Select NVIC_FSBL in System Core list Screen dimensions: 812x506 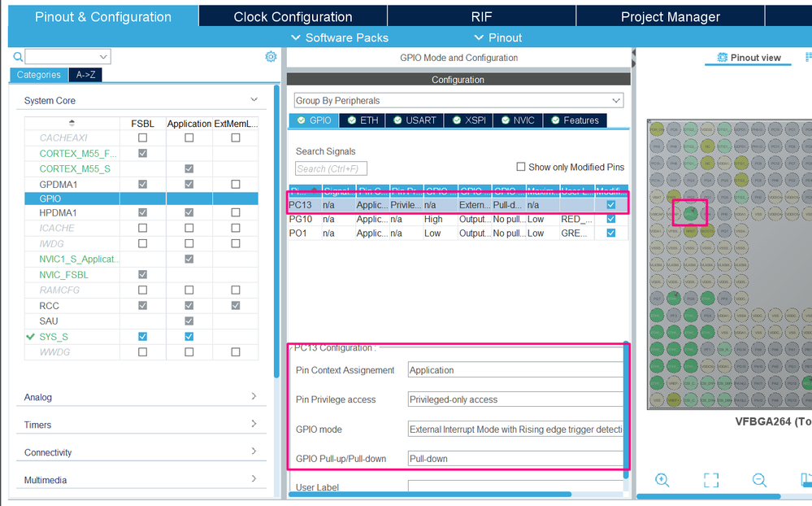coord(63,275)
